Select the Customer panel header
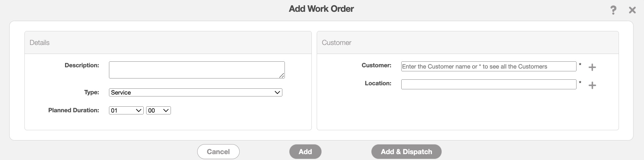This screenshot has width=644, height=160. pos(337,43)
